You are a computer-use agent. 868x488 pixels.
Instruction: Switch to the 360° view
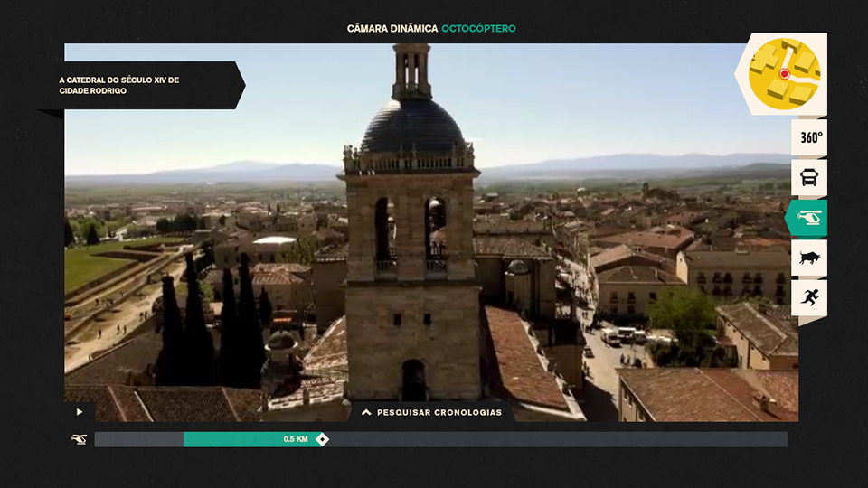(x=810, y=138)
